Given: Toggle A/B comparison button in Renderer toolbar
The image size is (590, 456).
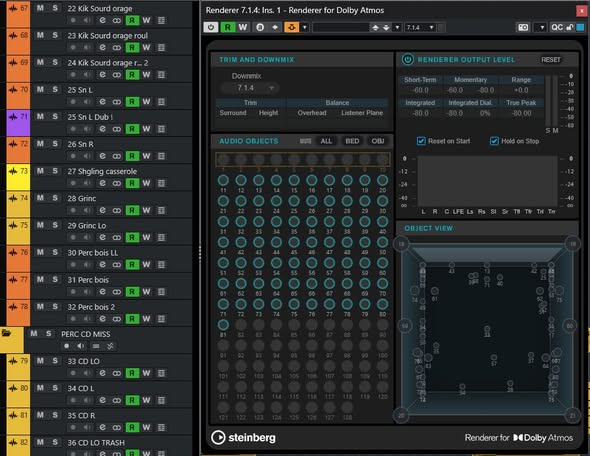Looking at the screenshot, I should [x=260, y=27].
